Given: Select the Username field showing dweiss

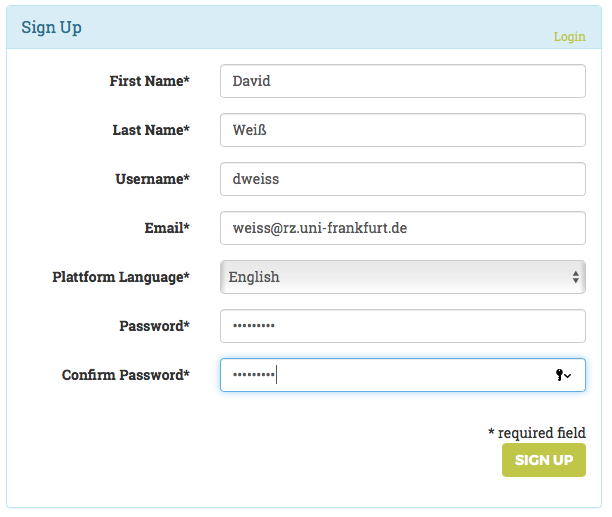Looking at the screenshot, I should pyautogui.click(x=402, y=179).
